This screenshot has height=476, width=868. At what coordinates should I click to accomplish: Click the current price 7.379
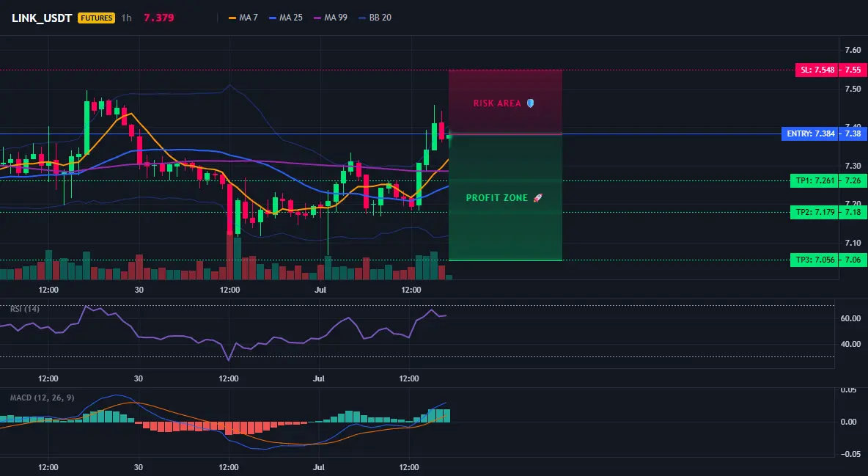pos(159,18)
